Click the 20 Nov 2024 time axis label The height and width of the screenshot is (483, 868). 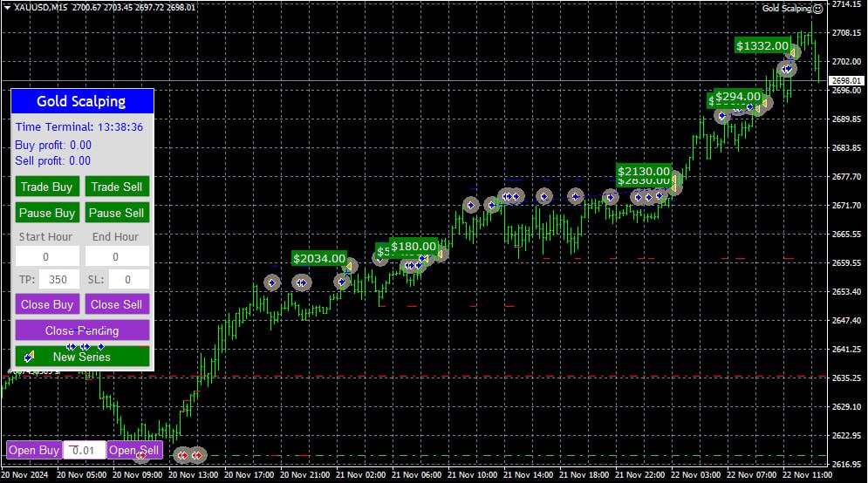click(24, 474)
